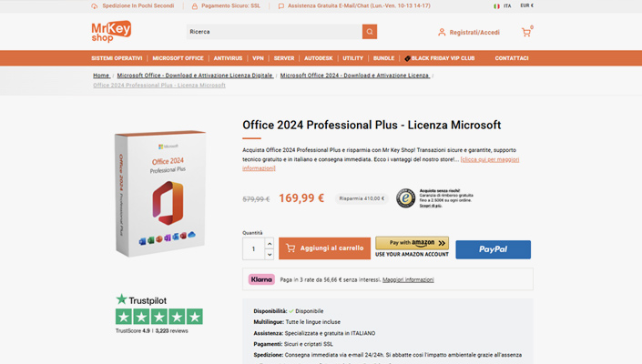Click the Pay with Amazon button
Screen dimensions: 642x364
pyautogui.click(x=412, y=248)
